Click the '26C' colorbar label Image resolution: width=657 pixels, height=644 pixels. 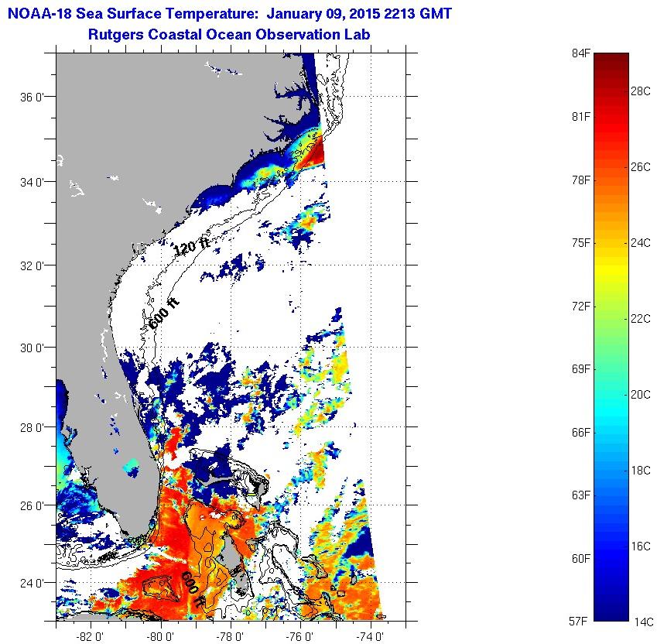pyautogui.click(x=641, y=167)
